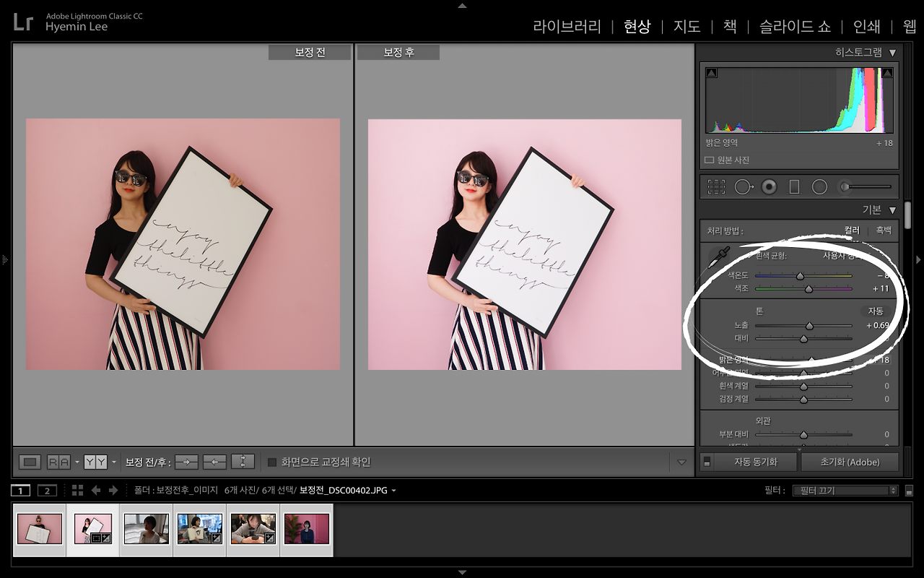Enable soft proofing checkbox

point(272,462)
